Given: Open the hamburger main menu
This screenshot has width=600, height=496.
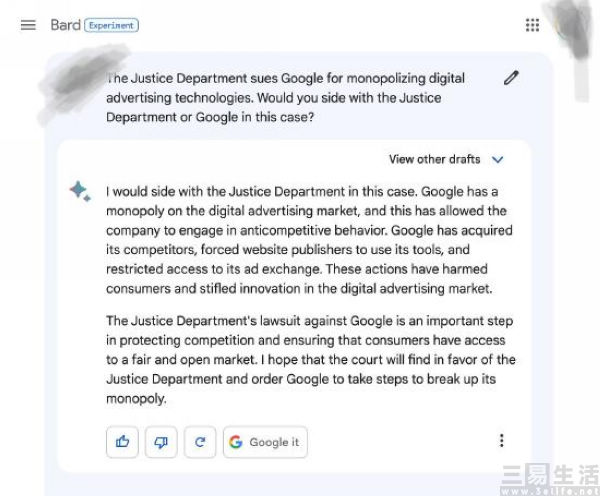Looking at the screenshot, I should pos(28,25).
